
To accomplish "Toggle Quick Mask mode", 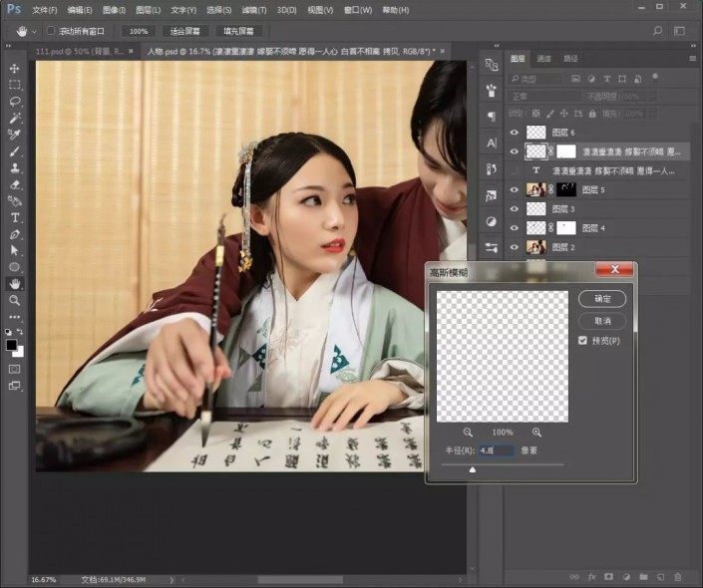I will (14, 369).
